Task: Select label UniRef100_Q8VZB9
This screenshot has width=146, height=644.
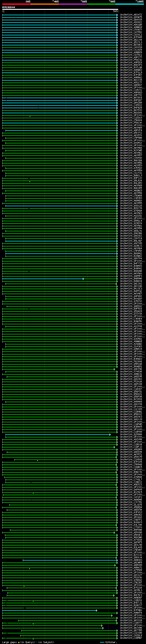Action: click(131, 103)
